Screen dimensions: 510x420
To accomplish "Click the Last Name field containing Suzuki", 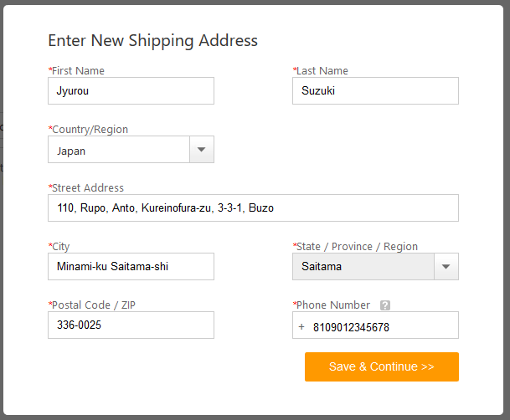I will [375, 91].
